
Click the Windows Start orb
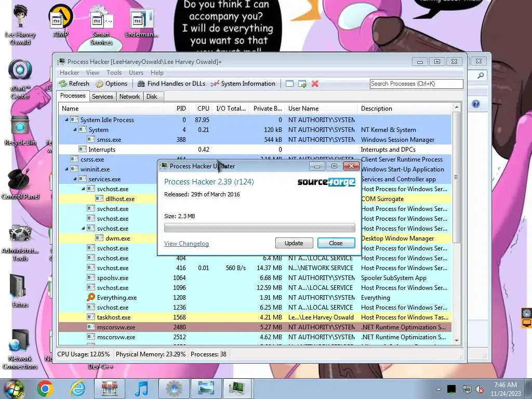pos(14,389)
